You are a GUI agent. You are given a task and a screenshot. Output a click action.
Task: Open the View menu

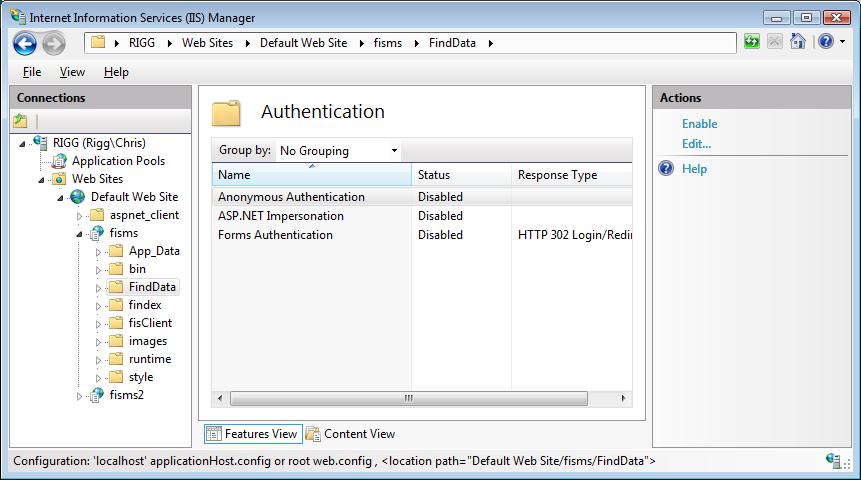click(x=72, y=72)
